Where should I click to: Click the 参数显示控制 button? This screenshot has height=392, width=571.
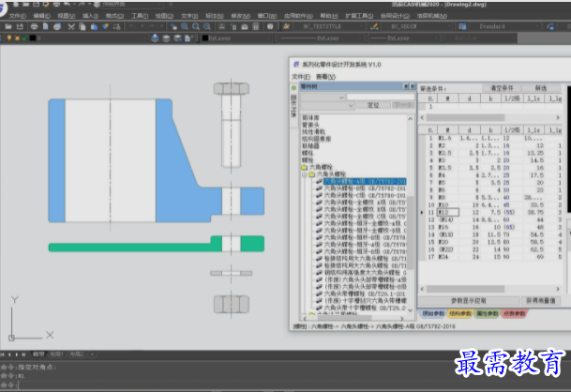(468, 301)
